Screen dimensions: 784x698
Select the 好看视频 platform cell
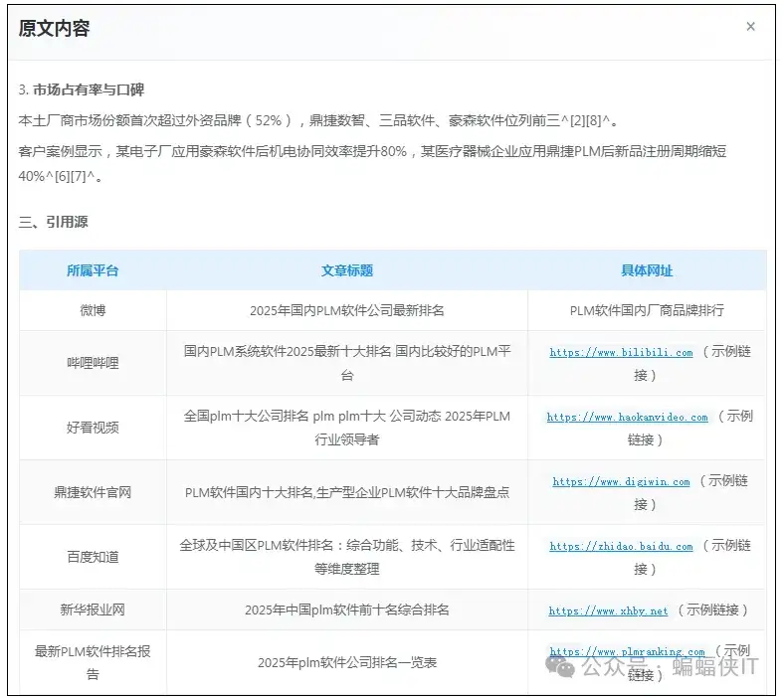tap(93, 428)
